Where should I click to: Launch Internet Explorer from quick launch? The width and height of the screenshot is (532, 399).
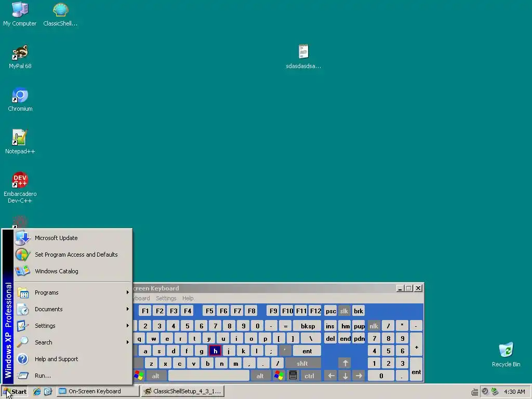[37, 392]
